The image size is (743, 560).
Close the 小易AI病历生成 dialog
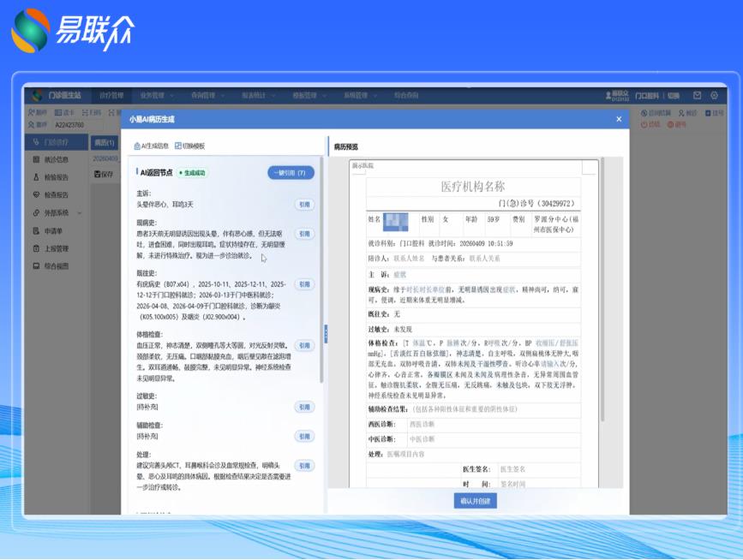click(619, 119)
